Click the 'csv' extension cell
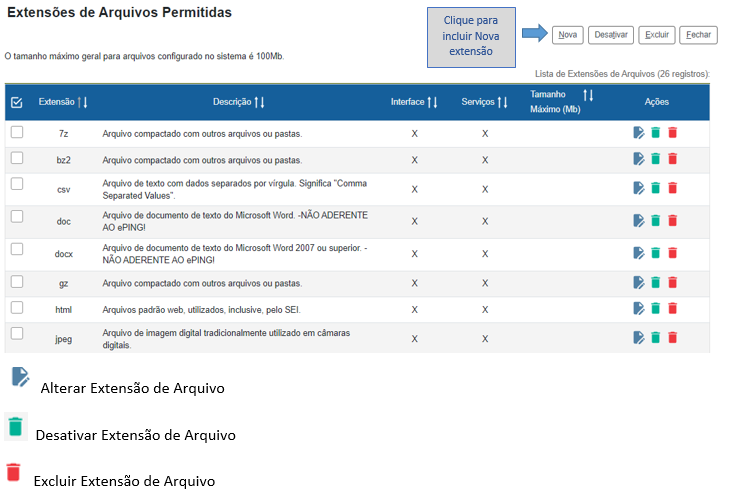737x495 pixels. point(63,189)
